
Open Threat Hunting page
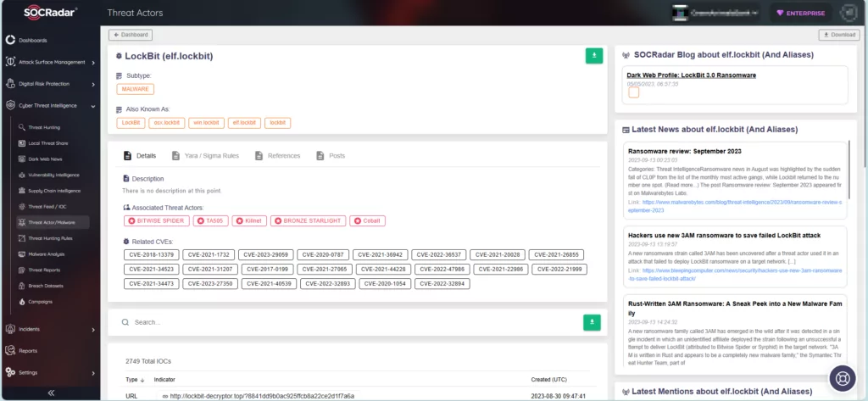tap(44, 127)
